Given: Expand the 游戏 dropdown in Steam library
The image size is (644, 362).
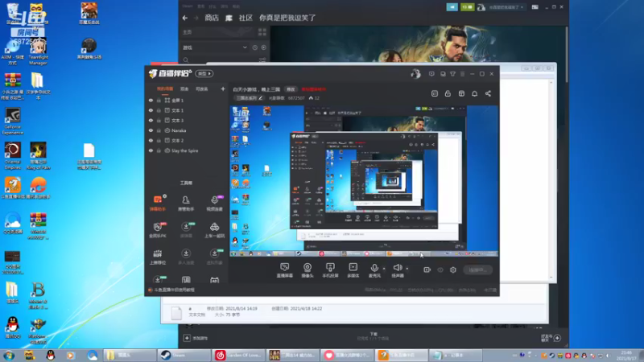Looking at the screenshot, I should (215, 47).
